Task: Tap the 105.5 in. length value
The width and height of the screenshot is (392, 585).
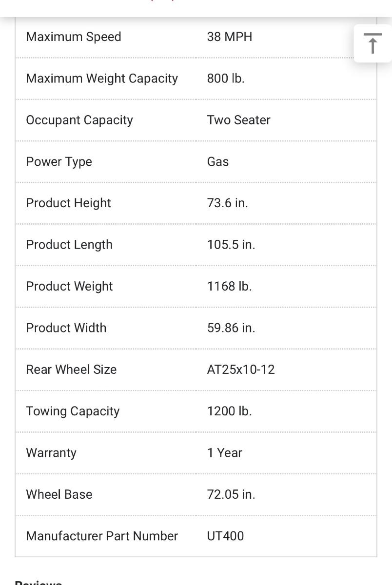Action: click(x=231, y=245)
